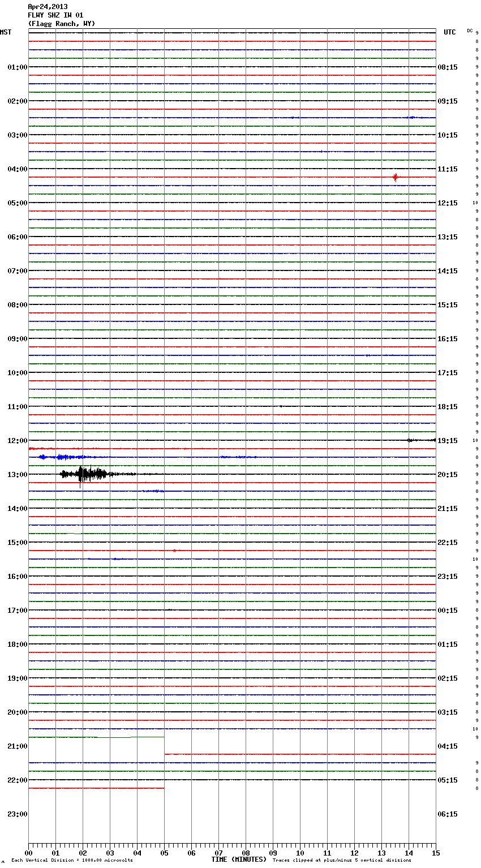
Task: Click the red seismic spike on 04:15 trace
Action: 396,177
